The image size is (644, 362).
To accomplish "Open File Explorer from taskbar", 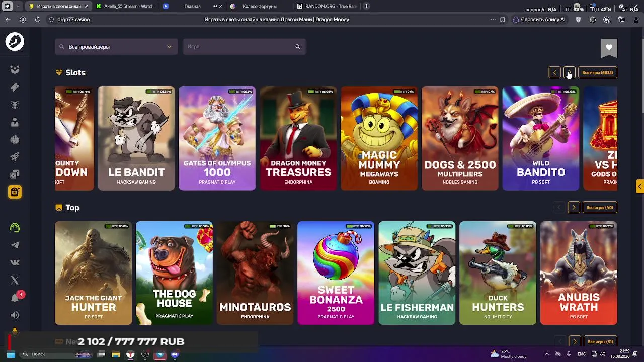I will tap(116, 354).
